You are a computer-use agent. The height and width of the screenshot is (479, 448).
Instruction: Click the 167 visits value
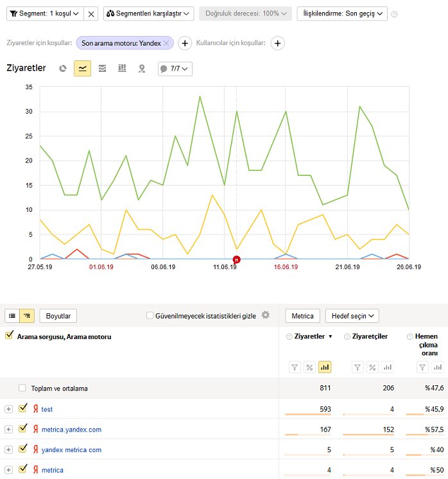point(325,430)
